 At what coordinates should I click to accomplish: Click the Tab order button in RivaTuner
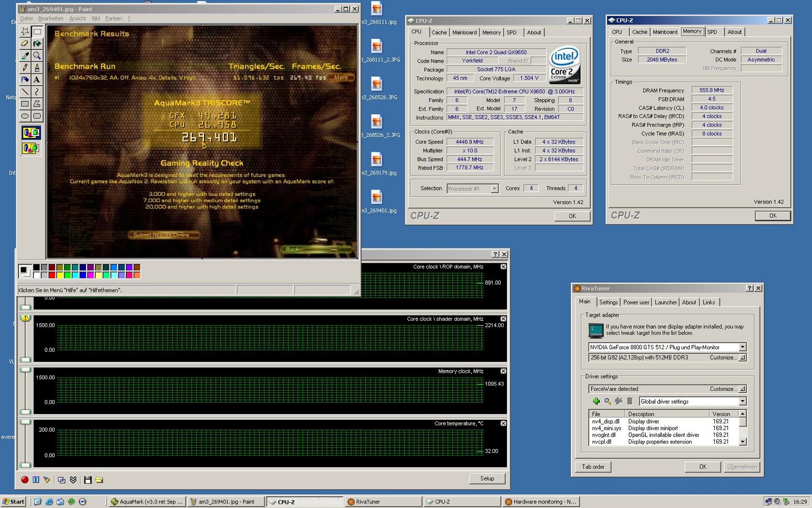tap(593, 467)
